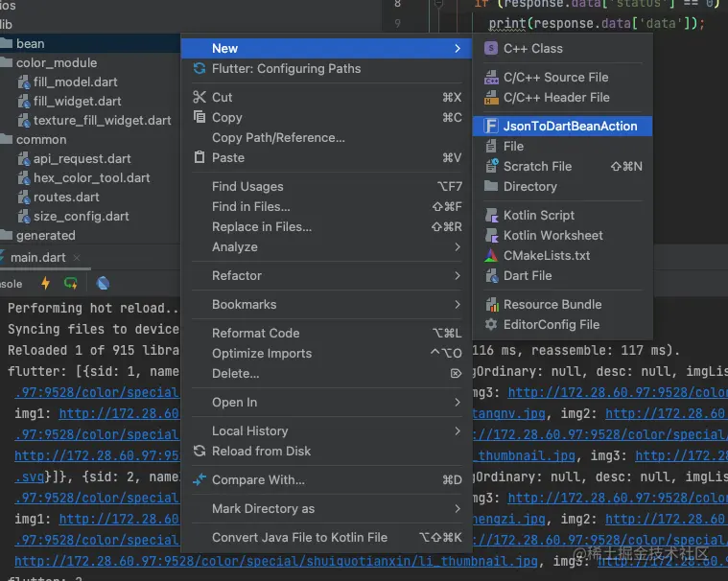Click the EditorConfig File gear icon
This screenshot has height=581, width=728.
[x=491, y=324]
